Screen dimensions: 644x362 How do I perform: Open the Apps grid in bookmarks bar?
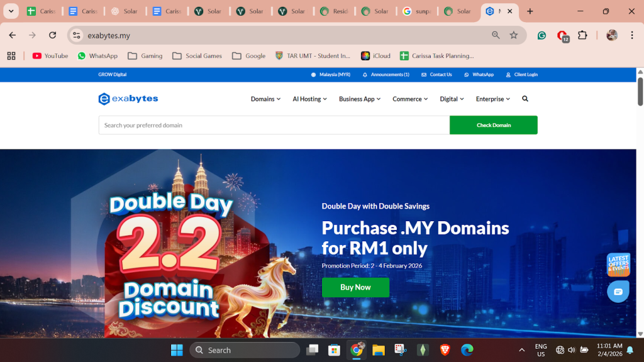(11, 56)
